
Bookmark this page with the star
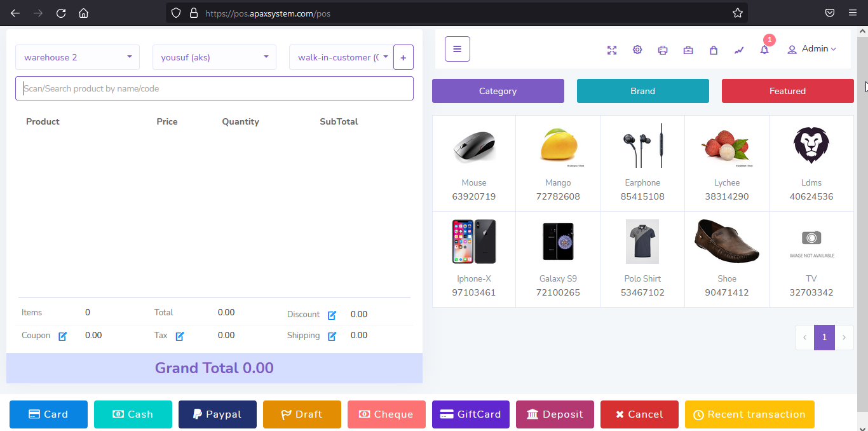click(x=738, y=13)
